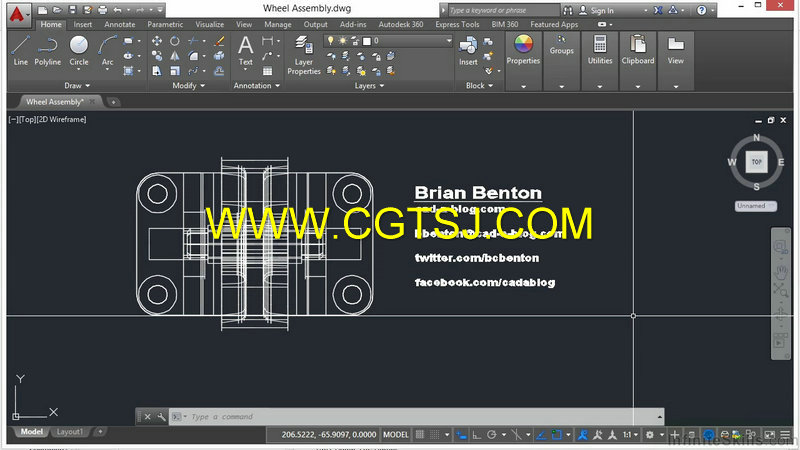Open the Insert ribbon tab
The image size is (800, 450).
[83, 24]
